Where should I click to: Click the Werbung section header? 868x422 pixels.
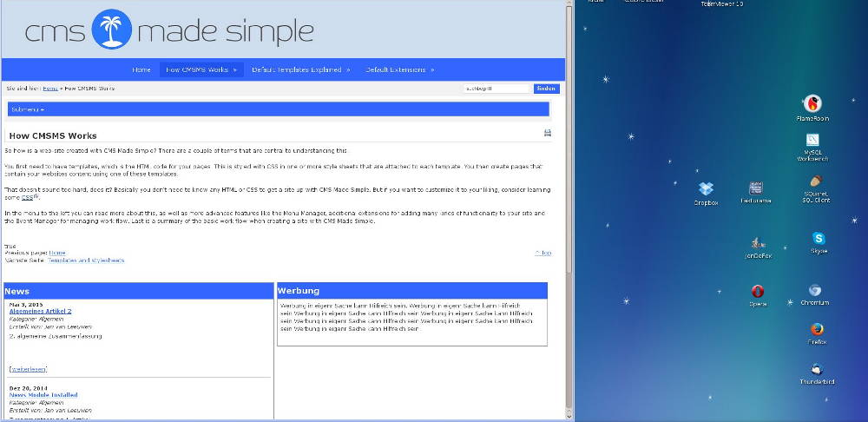(x=412, y=291)
